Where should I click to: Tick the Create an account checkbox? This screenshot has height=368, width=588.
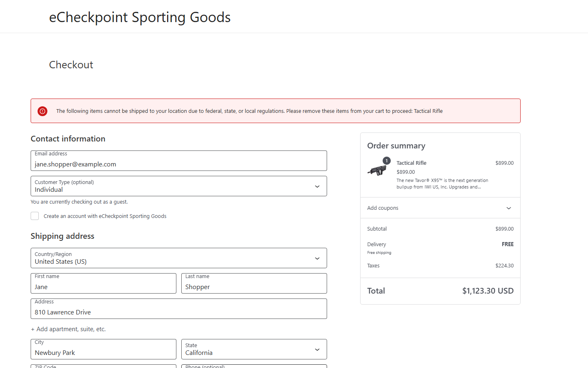35,216
